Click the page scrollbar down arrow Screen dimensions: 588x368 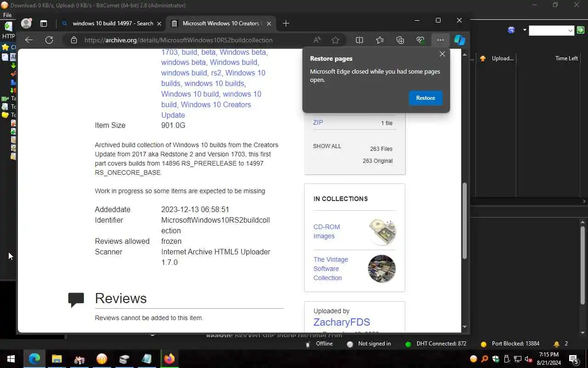(464, 327)
